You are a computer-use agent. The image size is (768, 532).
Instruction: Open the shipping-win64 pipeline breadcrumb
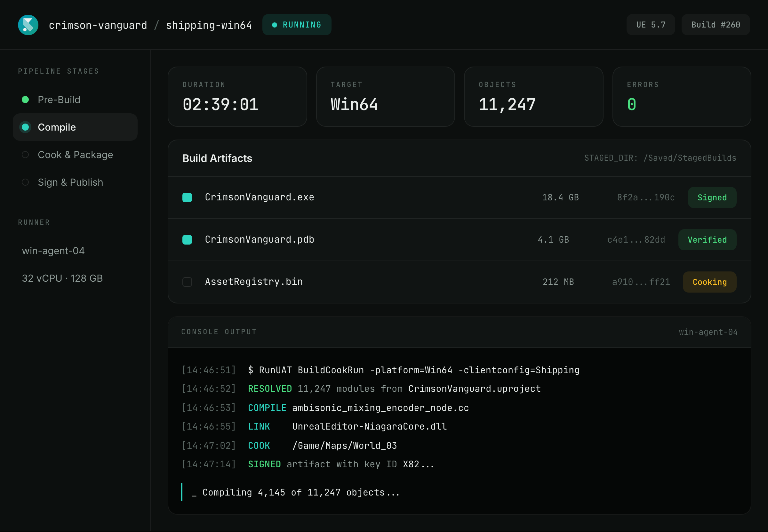tap(209, 25)
